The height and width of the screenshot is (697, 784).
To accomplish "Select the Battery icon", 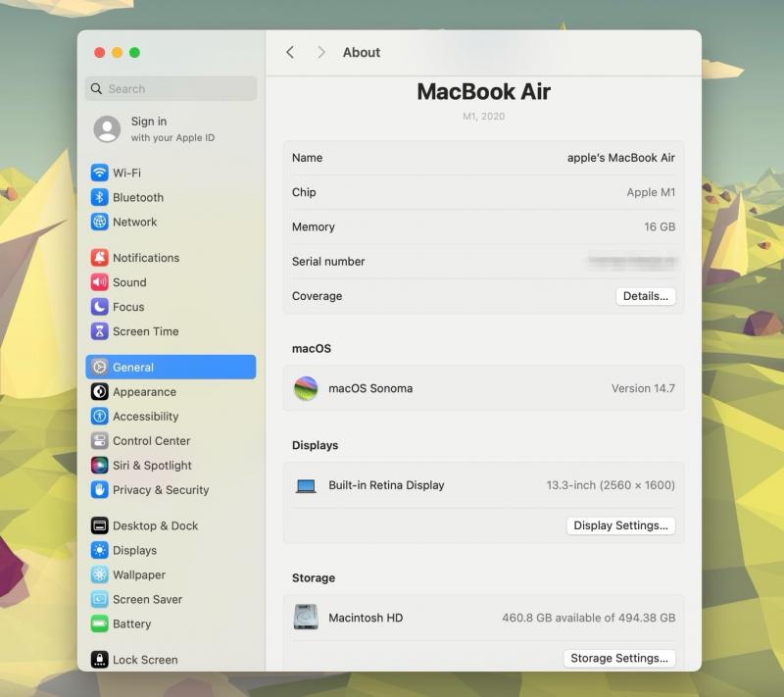I will tap(100, 623).
